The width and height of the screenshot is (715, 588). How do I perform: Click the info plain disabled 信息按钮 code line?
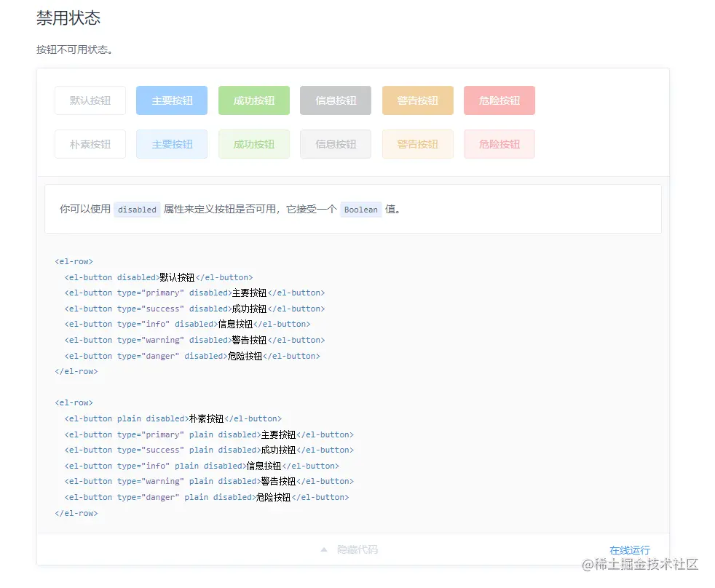pyautogui.click(x=202, y=466)
